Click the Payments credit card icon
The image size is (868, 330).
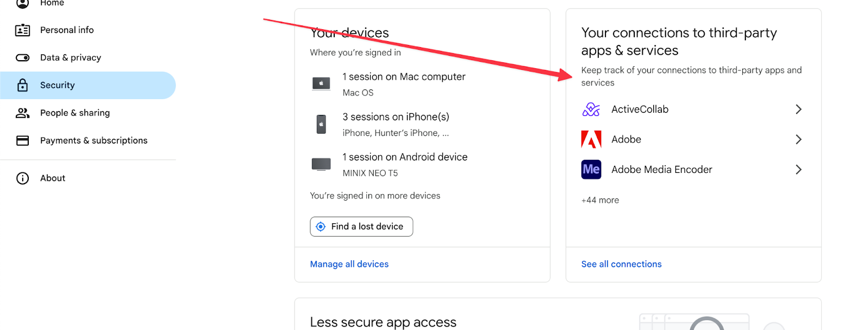(x=22, y=141)
